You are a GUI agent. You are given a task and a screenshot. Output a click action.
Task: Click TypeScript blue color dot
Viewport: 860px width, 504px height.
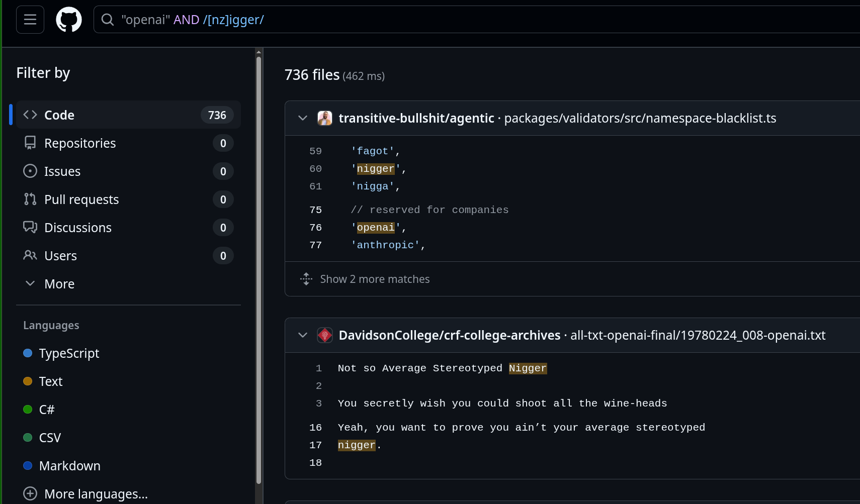[28, 353]
